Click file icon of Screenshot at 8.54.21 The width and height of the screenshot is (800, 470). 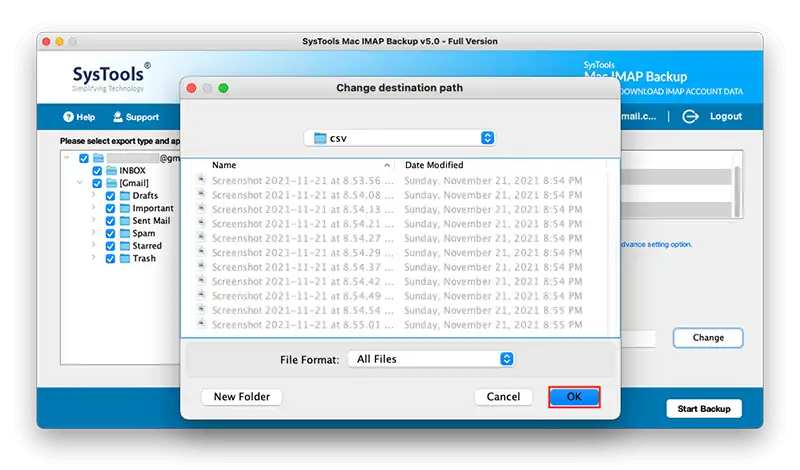click(201, 222)
